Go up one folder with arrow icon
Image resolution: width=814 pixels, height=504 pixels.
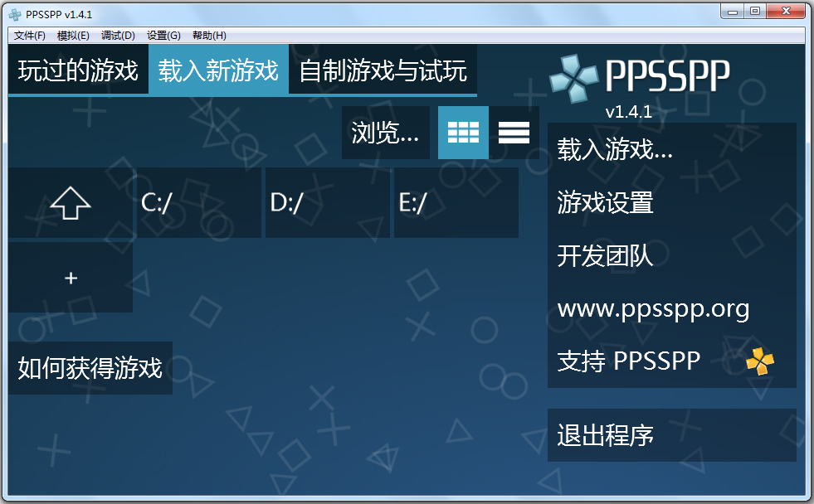point(71,203)
